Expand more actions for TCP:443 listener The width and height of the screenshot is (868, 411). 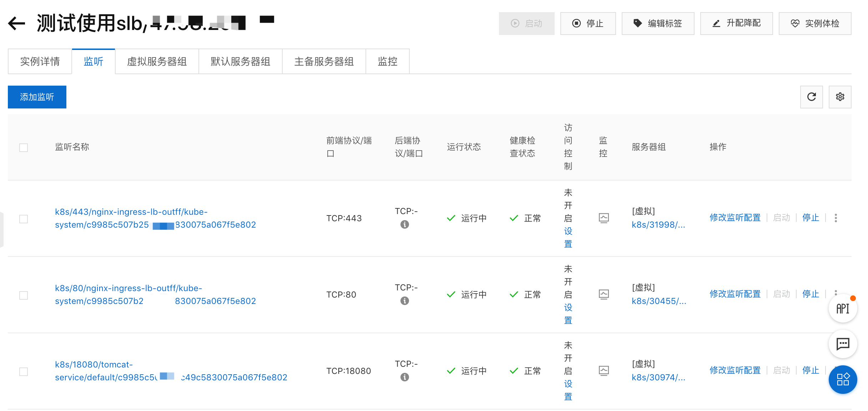(x=836, y=218)
